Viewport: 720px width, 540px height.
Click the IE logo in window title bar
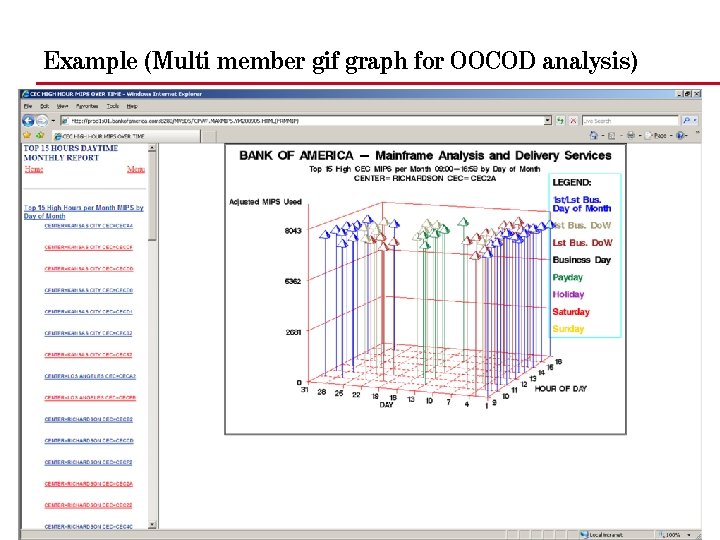pos(26,94)
